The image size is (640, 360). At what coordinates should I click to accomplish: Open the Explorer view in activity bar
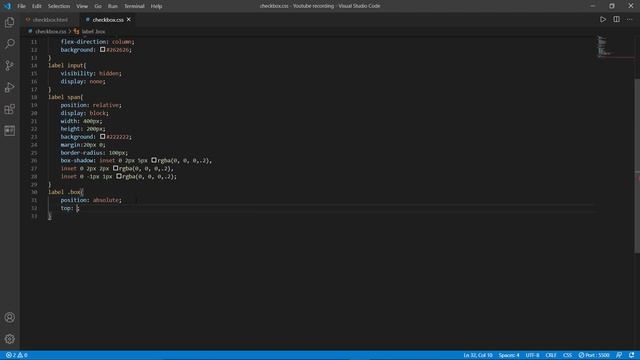(10, 22)
